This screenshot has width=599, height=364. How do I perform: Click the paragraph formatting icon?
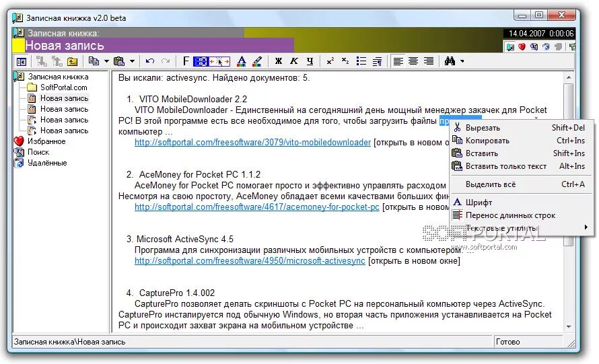coord(377,61)
